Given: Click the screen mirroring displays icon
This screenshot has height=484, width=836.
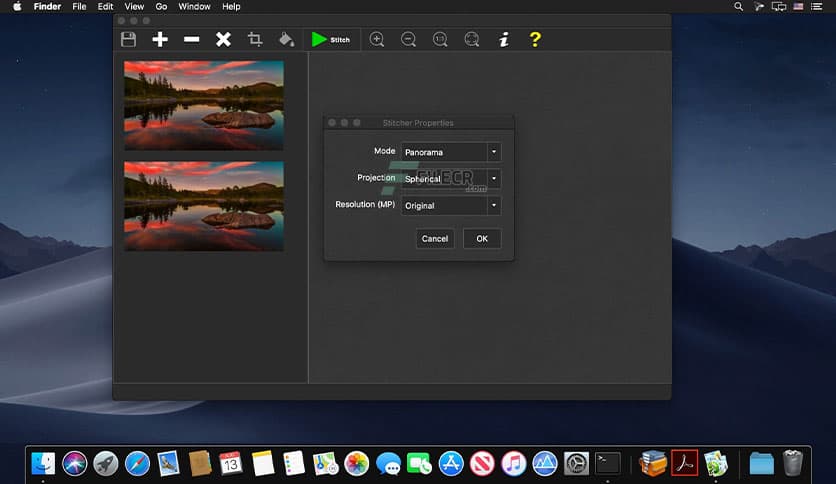Looking at the screenshot, I should pos(779,6).
